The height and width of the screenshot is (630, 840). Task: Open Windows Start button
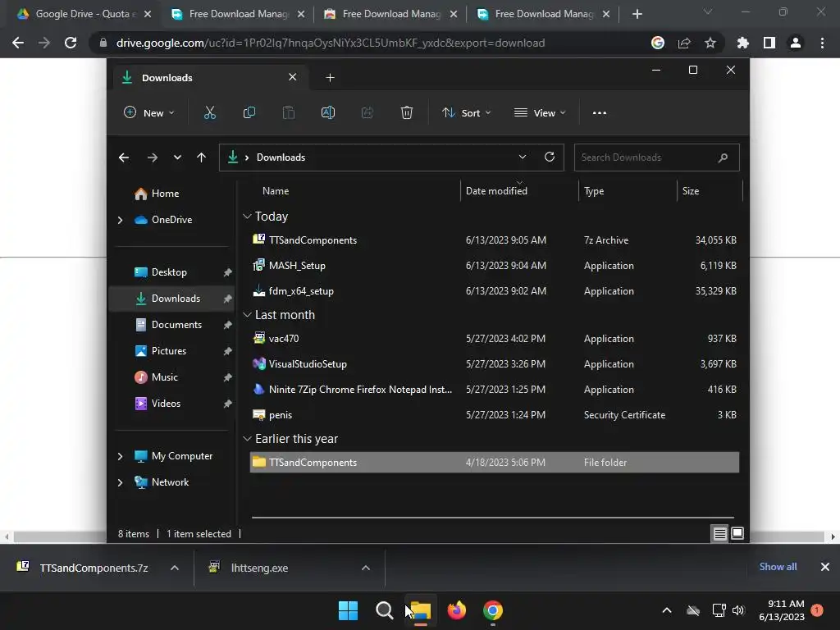pos(348,610)
